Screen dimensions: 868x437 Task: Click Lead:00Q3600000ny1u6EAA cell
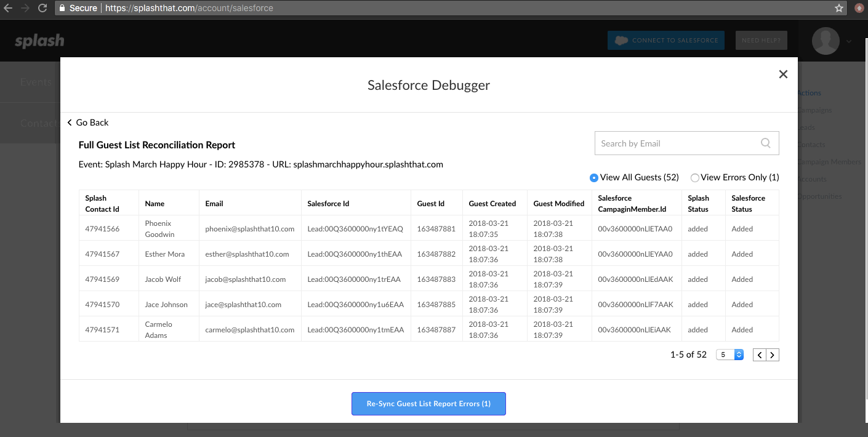click(356, 304)
